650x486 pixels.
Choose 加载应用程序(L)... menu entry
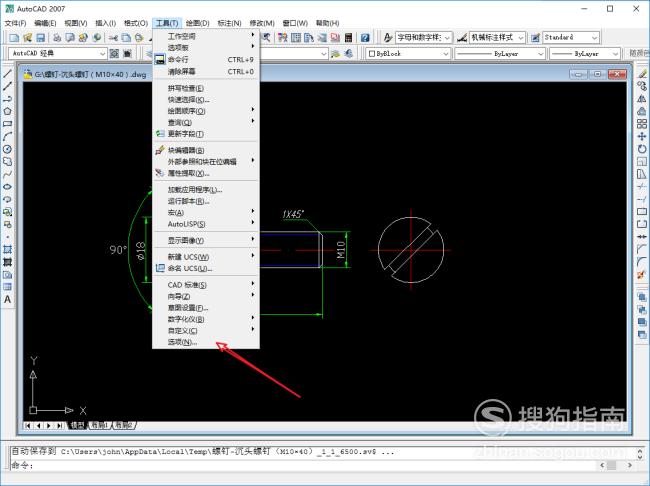coord(206,190)
